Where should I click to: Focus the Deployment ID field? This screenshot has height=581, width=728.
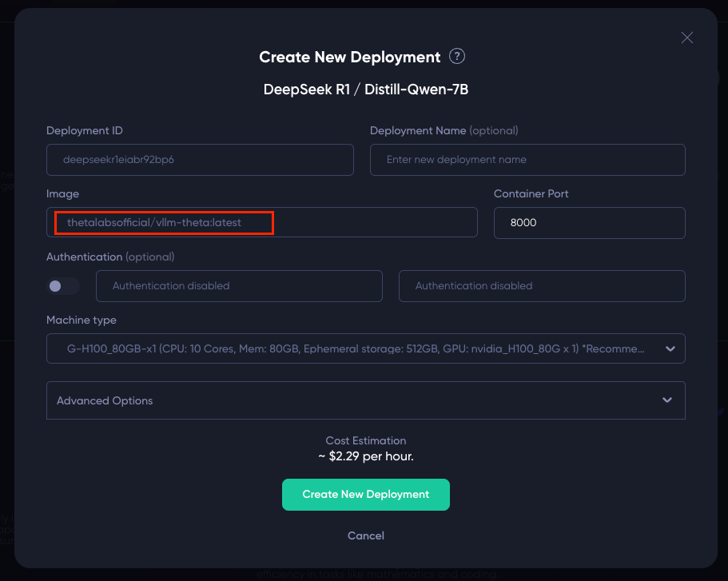(200, 160)
